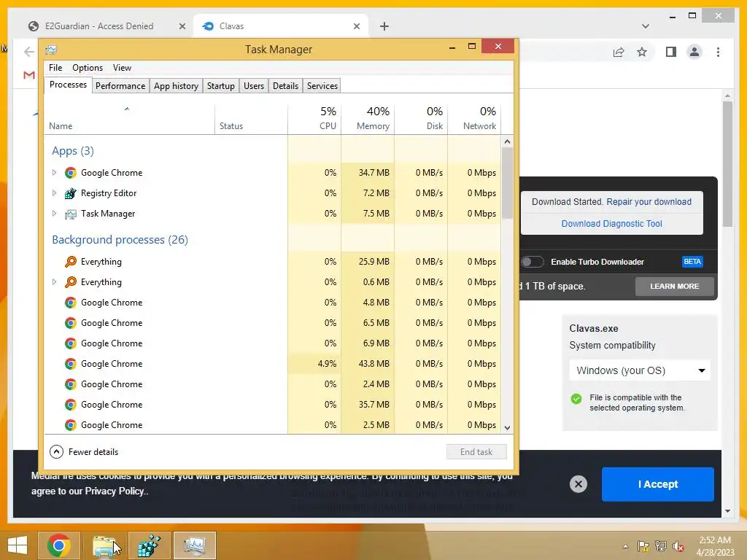Click the I Accept button
747x560 pixels.
coord(657,484)
